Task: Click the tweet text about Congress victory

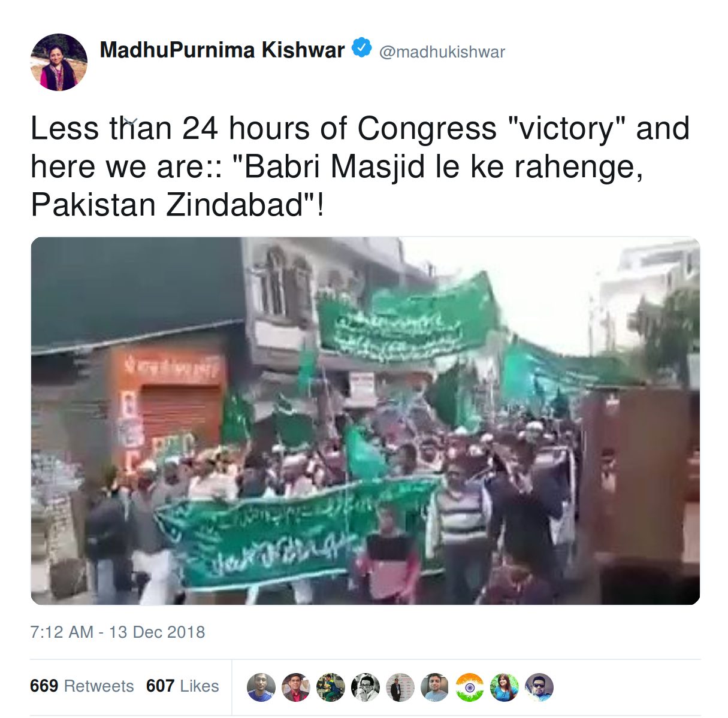Action: coord(360,166)
